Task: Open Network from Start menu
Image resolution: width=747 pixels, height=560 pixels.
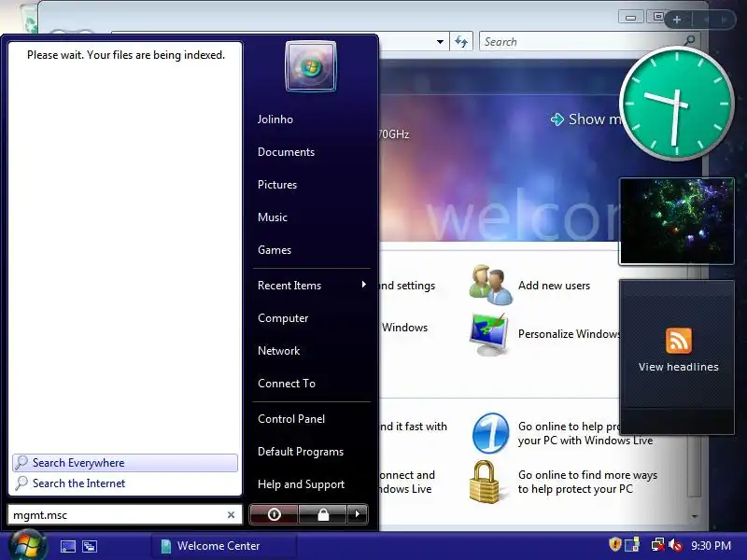Action: click(x=278, y=351)
